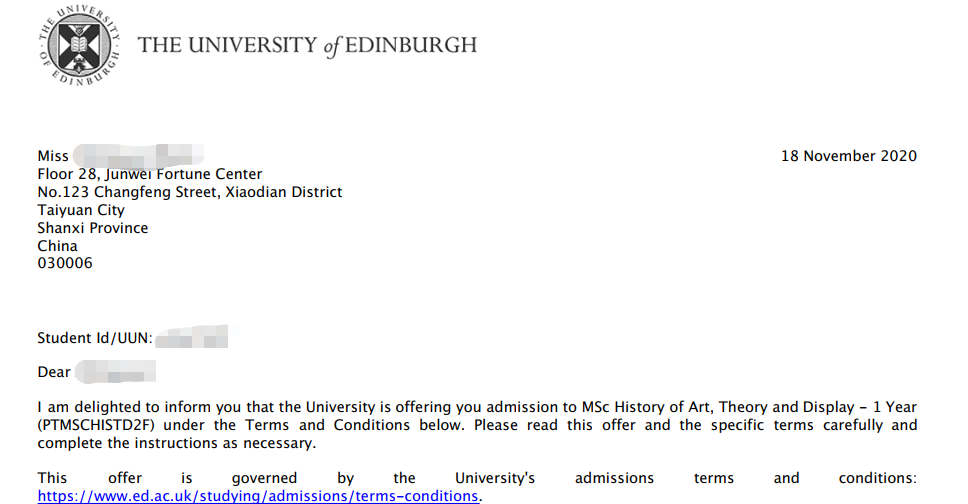Click the "Dear" salutation word
This screenshot has width=968, height=504.
point(54,372)
